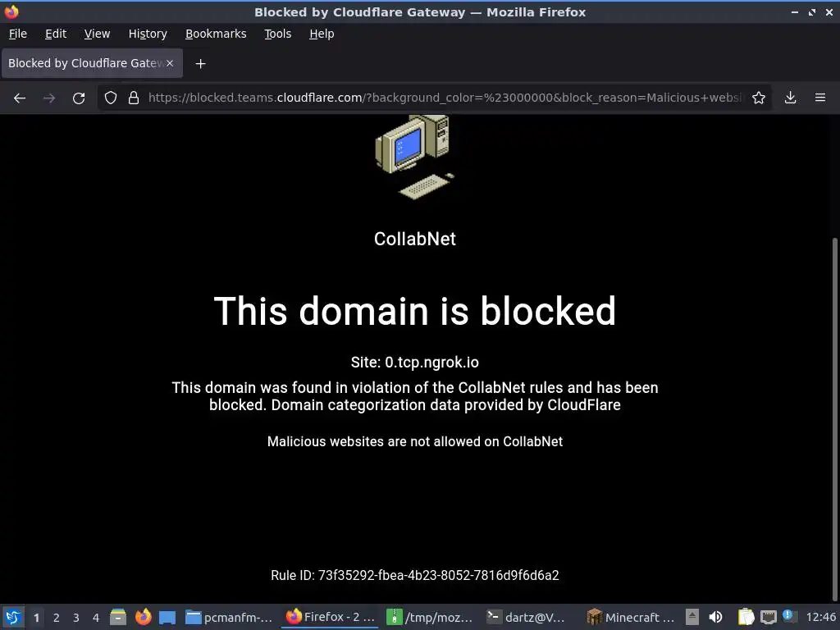The height and width of the screenshot is (630, 840).
Task: Open the Downloads panel
Action: 790,98
